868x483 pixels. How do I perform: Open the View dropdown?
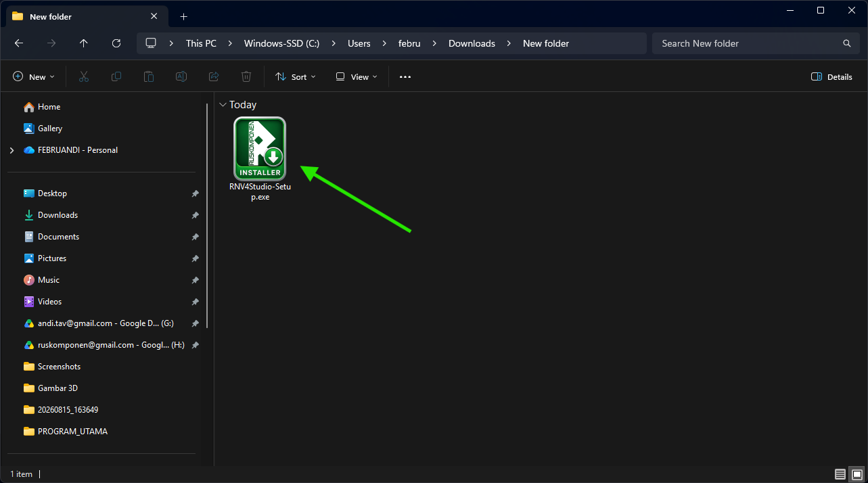click(x=357, y=77)
